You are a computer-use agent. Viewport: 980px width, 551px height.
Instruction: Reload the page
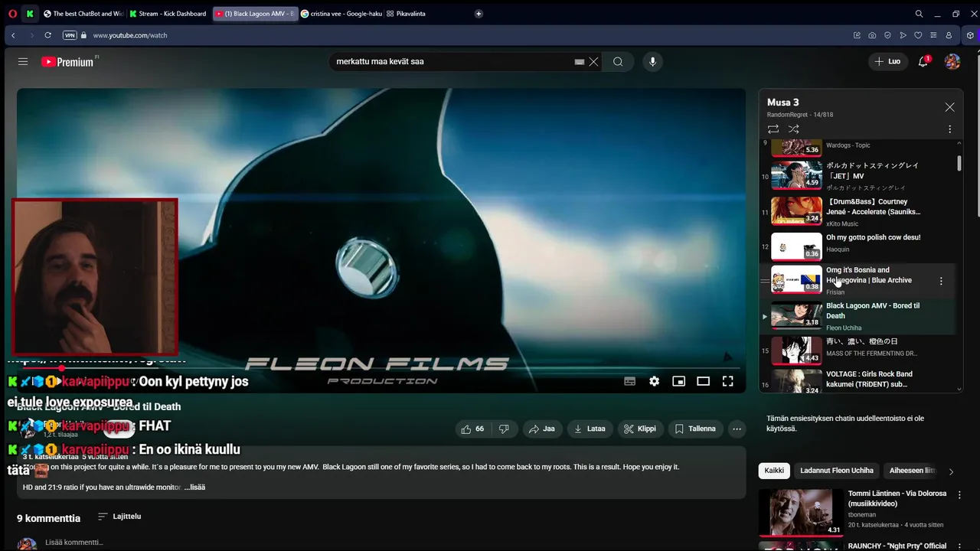click(x=47, y=35)
